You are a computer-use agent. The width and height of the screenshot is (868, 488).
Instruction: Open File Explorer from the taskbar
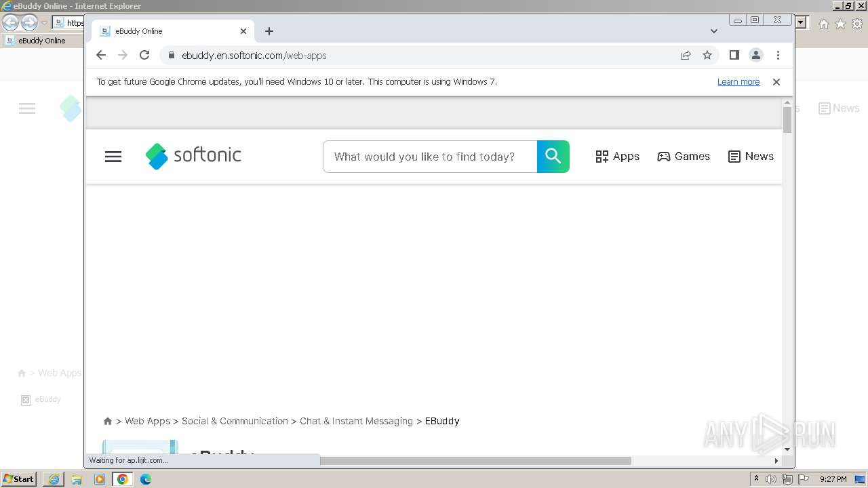pos(77,479)
